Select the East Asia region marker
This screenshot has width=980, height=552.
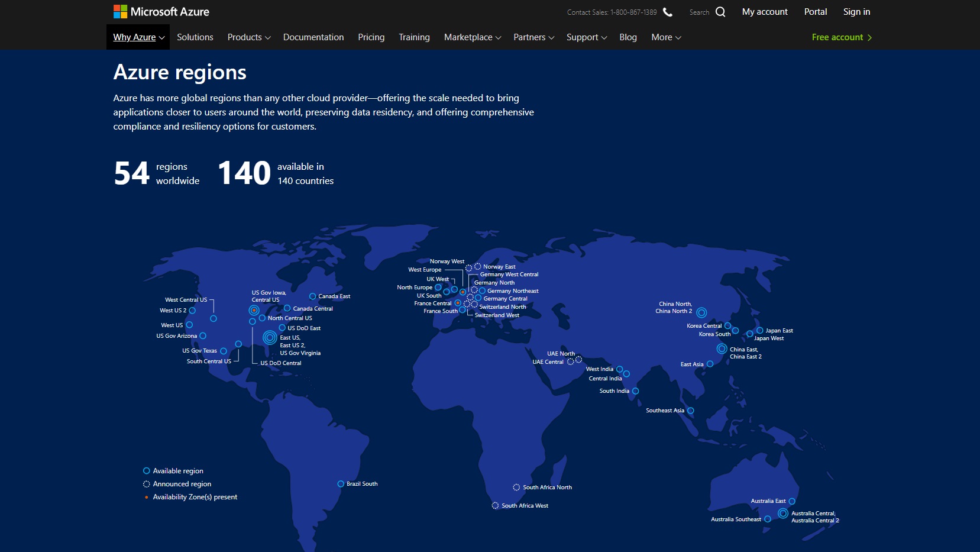click(710, 364)
